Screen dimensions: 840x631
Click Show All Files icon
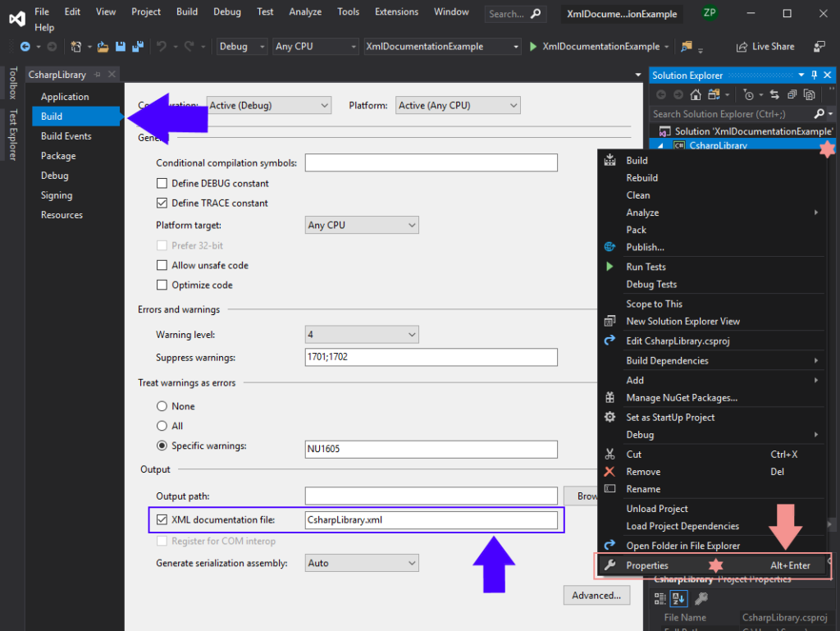810,95
